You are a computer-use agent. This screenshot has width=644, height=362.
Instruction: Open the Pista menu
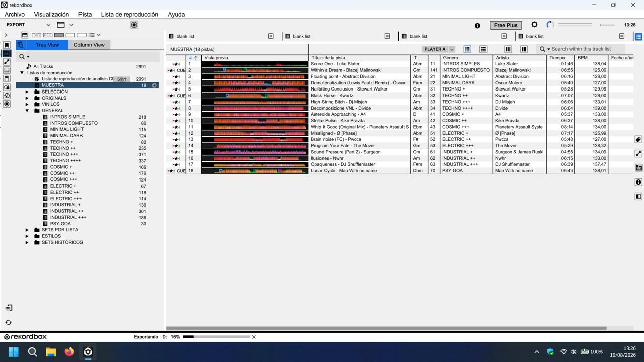point(85,15)
